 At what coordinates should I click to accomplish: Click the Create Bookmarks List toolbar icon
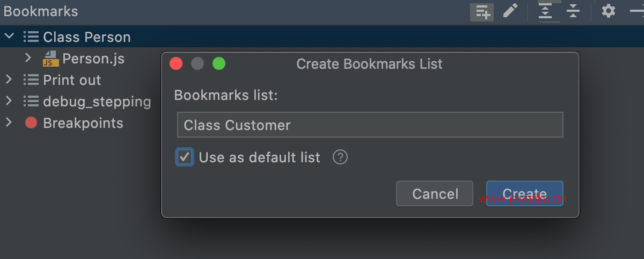pos(481,11)
